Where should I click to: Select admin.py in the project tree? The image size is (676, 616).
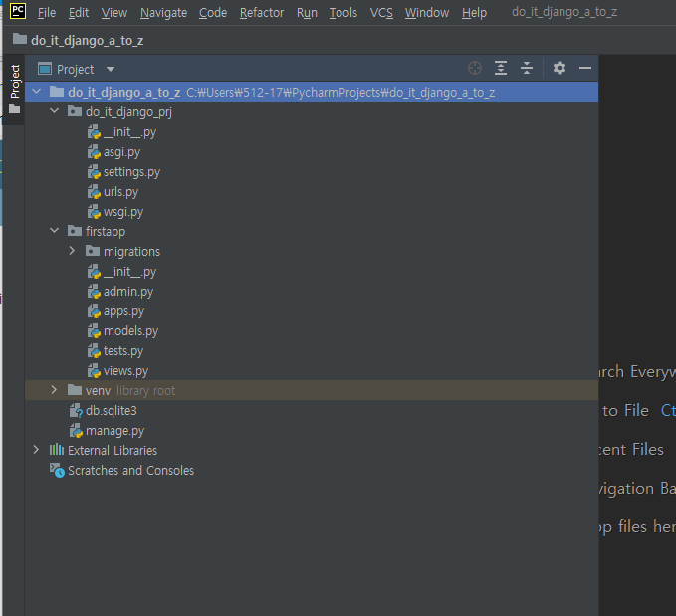pyautogui.click(x=128, y=292)
